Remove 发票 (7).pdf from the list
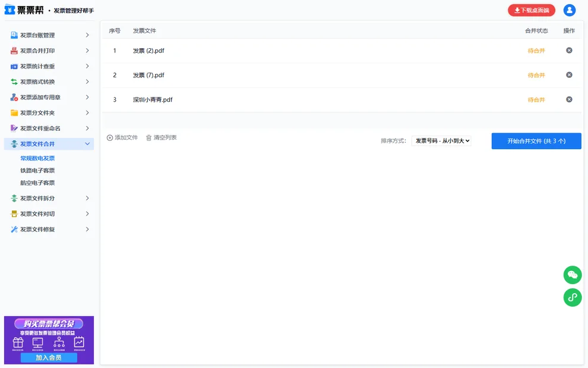Screen dimensions: 588x368 click(x=569, y=75)
